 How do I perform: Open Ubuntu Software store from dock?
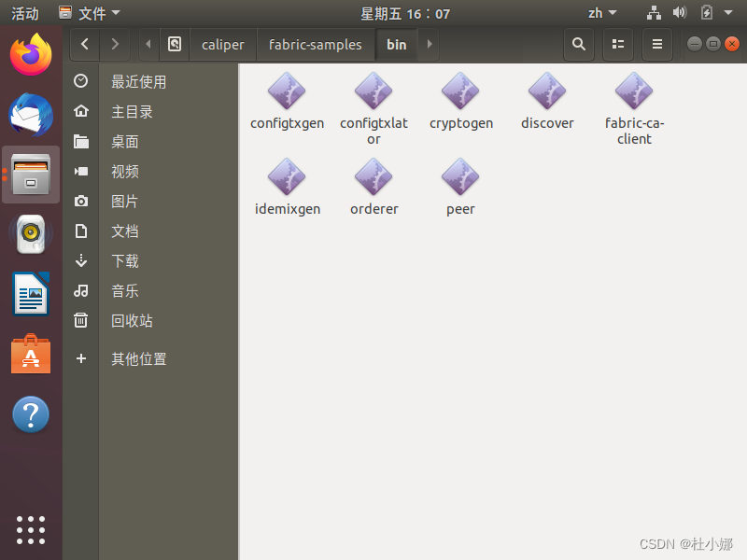(x=31, y=354)
